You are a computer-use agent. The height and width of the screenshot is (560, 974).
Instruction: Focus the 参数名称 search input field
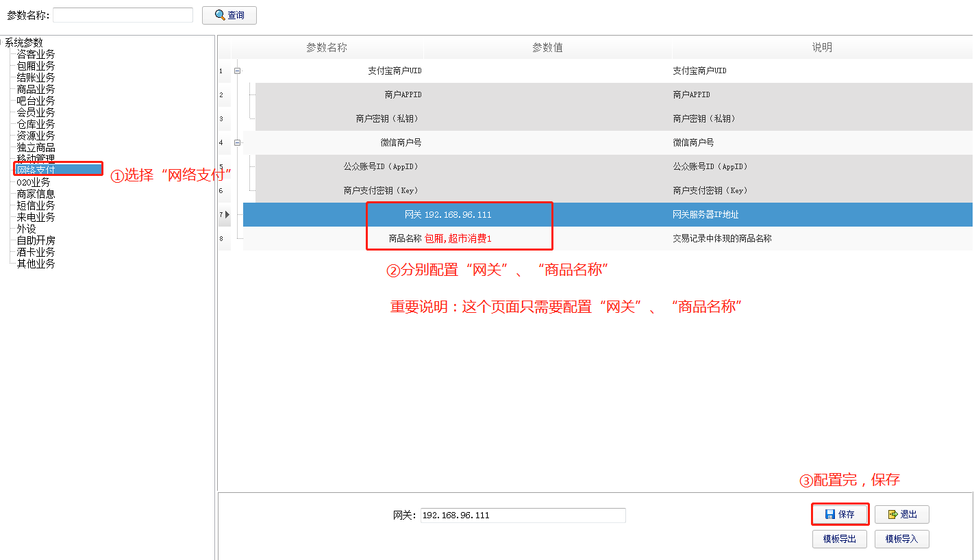click(123, 15)
